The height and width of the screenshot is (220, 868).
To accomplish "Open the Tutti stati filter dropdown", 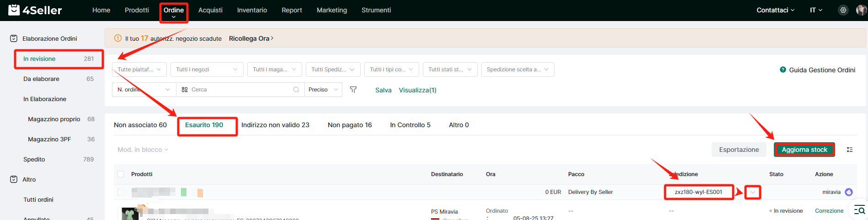I will tap(450, 70).
